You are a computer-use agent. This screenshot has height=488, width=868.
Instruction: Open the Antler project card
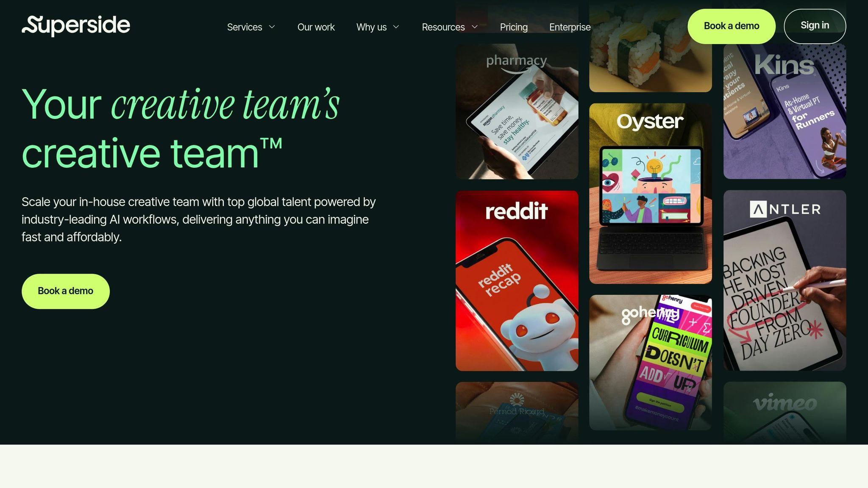tap(785, 280)
